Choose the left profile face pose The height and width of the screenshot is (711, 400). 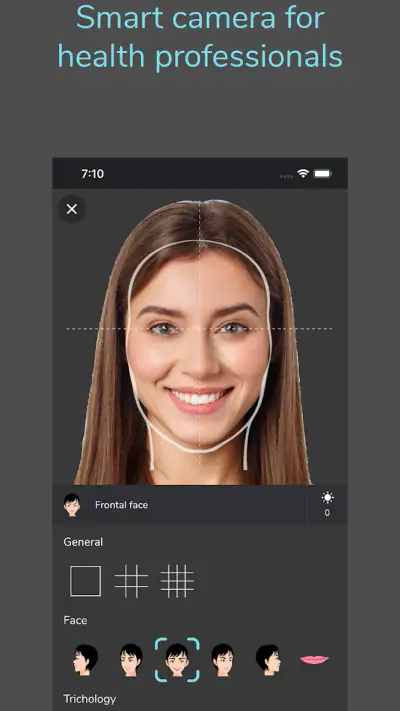click(85, 660)
